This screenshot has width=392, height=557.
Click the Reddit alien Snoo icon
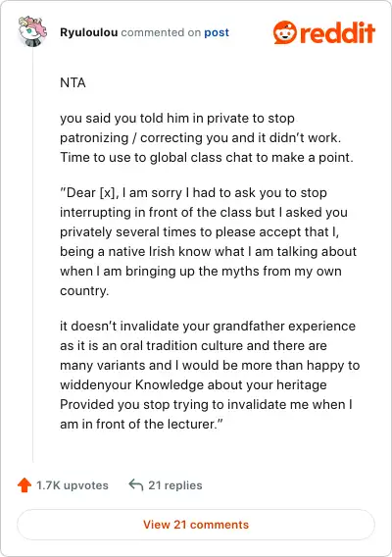click(x=285, y=32)
